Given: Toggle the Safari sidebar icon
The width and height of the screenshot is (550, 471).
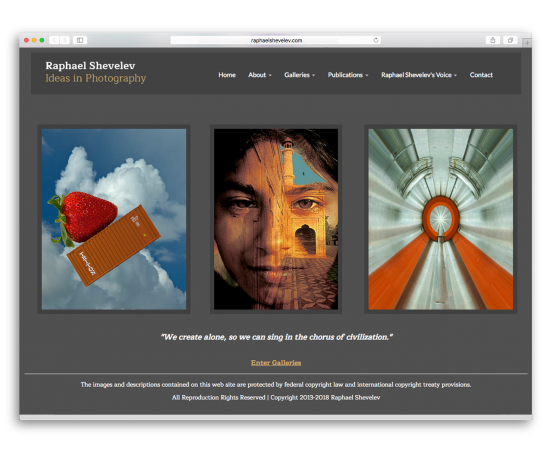Looking at the screenshot, I should tap(80, 40).
